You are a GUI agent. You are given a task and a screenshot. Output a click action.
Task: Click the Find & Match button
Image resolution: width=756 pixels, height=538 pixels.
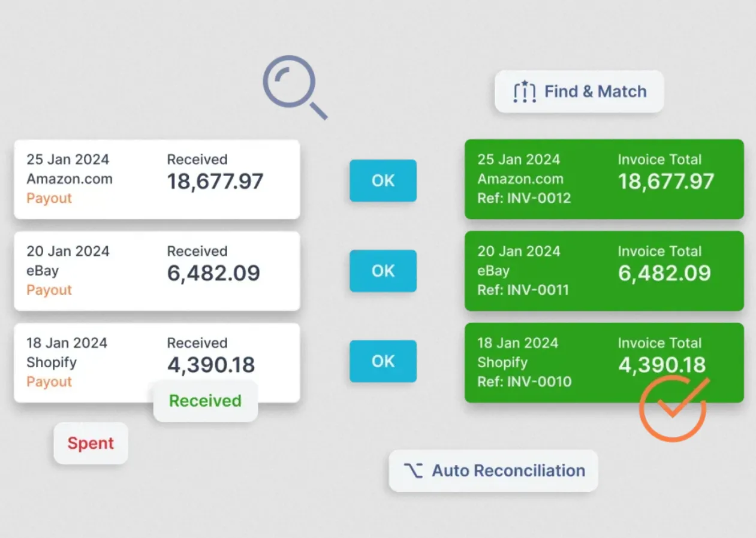[579, 92]
